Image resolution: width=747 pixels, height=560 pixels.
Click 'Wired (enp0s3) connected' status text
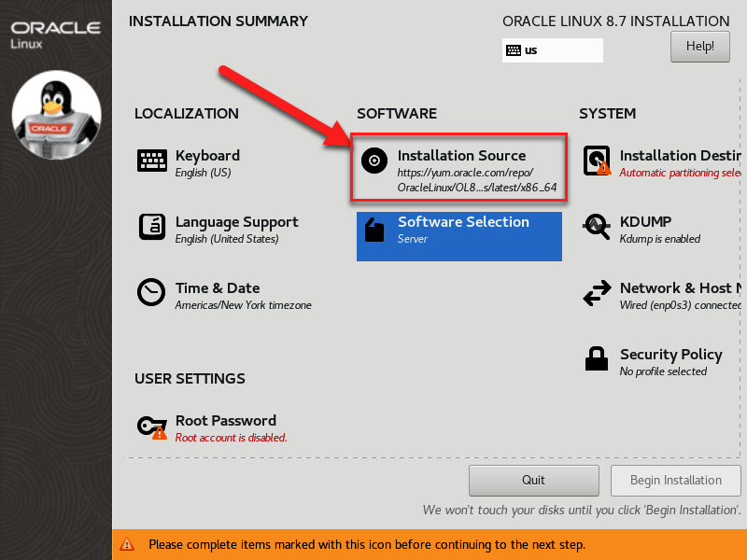click(681, 305)
